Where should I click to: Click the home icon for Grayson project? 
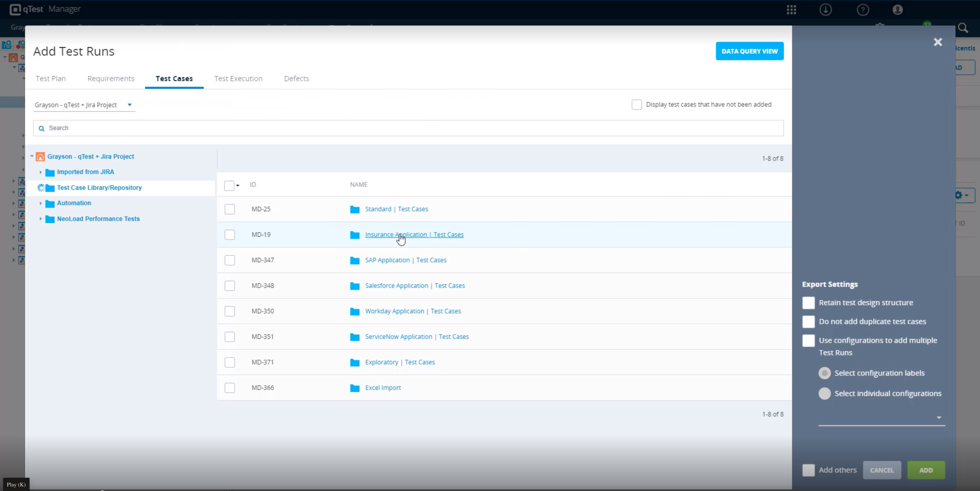click(x=40, y=156)
